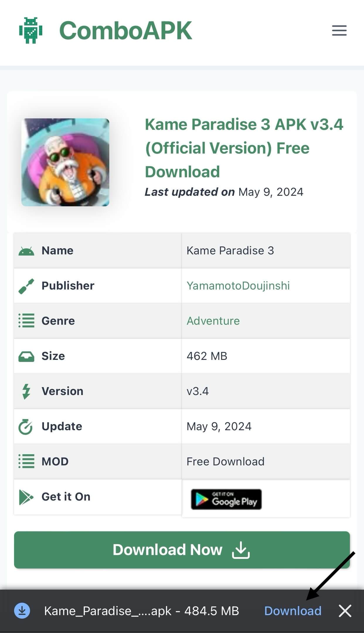Screen dimensions: 364x633
Task: Click the page title heading
Action: click(244, 148)
